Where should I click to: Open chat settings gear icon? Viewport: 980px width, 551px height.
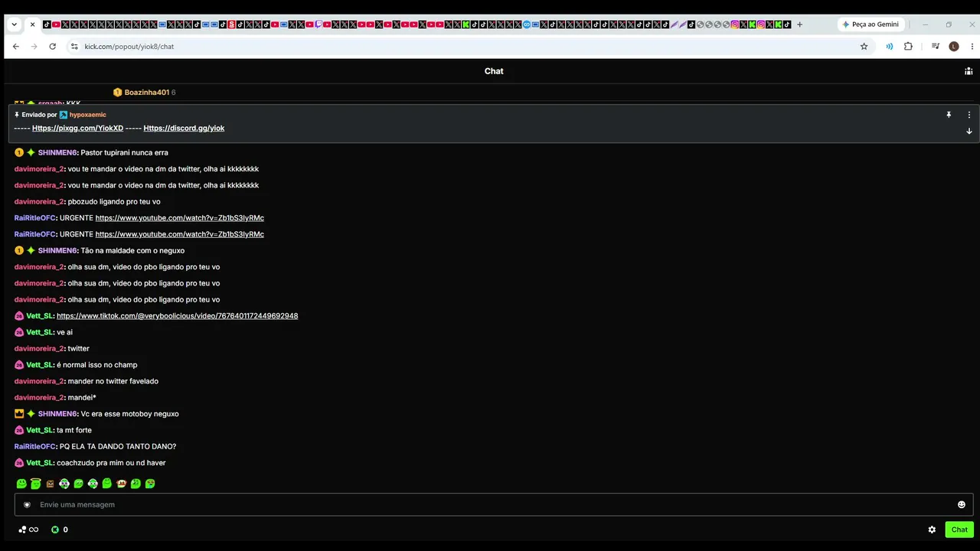pos(932,530)
